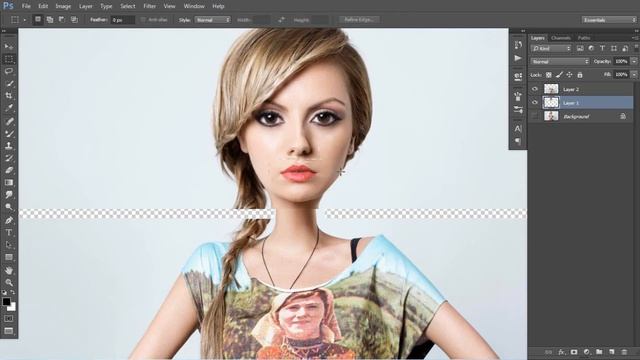The height and width of the screenshot is (360, 640).
Task: Change the screen mode
Action: pos(9,331)
